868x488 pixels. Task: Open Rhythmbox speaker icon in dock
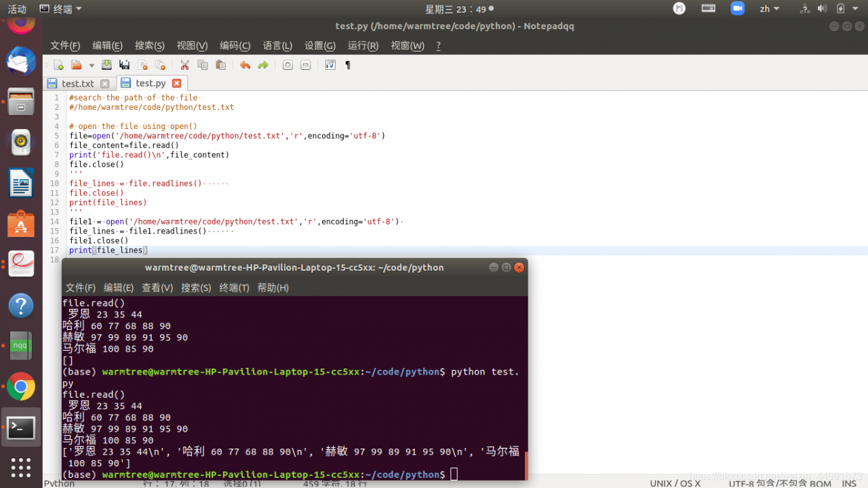[21, 142]
